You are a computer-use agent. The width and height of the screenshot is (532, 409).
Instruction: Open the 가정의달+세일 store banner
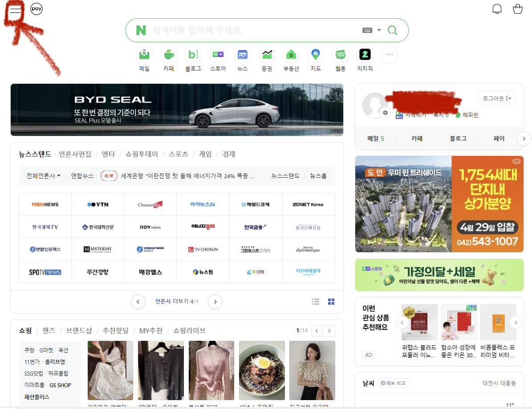point(439,275)
